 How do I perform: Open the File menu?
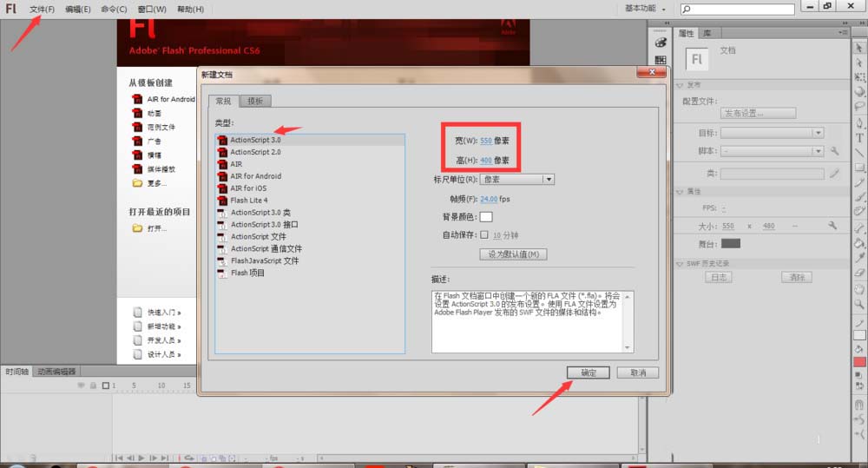pyautogui.click(x=42, y=10)
